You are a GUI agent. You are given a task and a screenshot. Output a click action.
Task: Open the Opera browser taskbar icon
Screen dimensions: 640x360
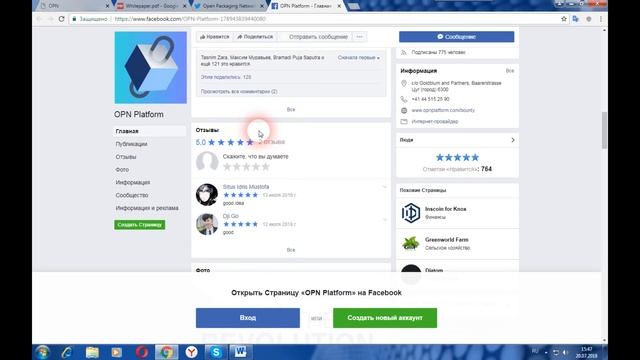142,352
